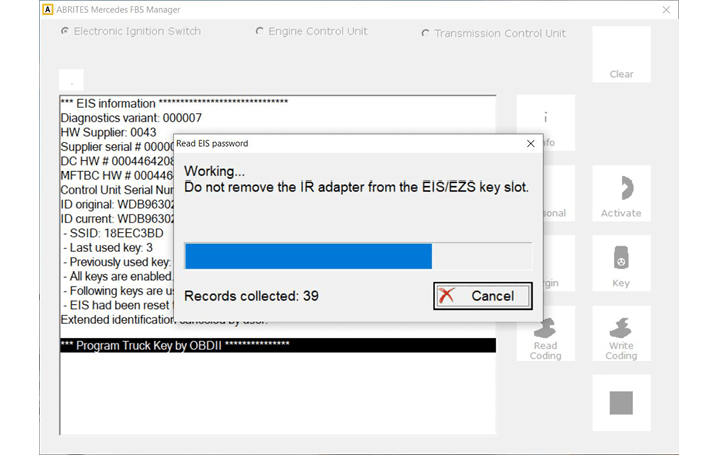Close the Read EIS password dialog

[530, 144]
